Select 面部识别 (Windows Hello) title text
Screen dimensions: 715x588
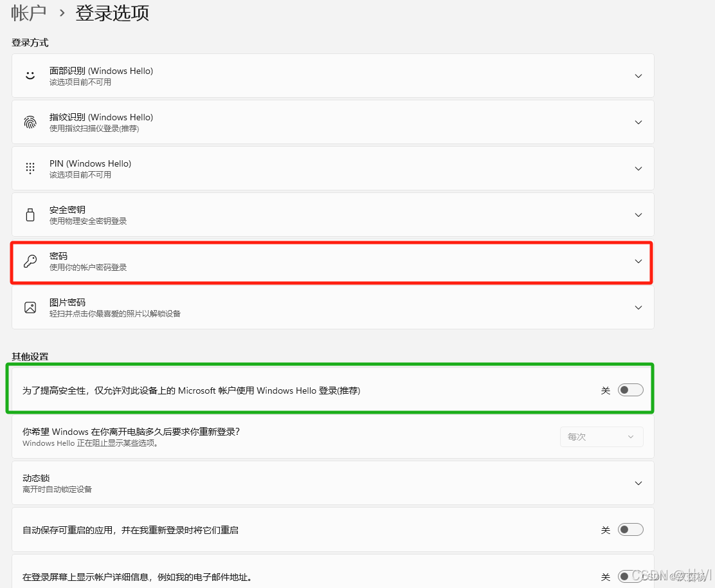click(x=101, y=71)
